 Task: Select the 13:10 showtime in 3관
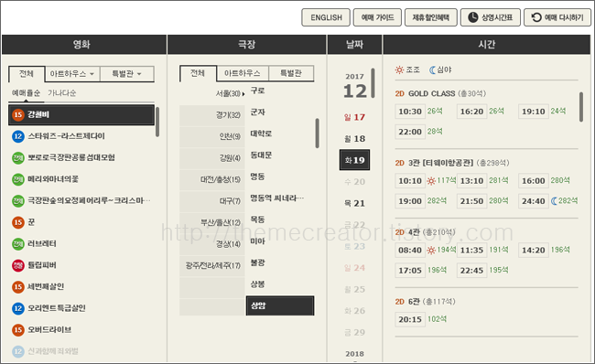click(471, 181)
